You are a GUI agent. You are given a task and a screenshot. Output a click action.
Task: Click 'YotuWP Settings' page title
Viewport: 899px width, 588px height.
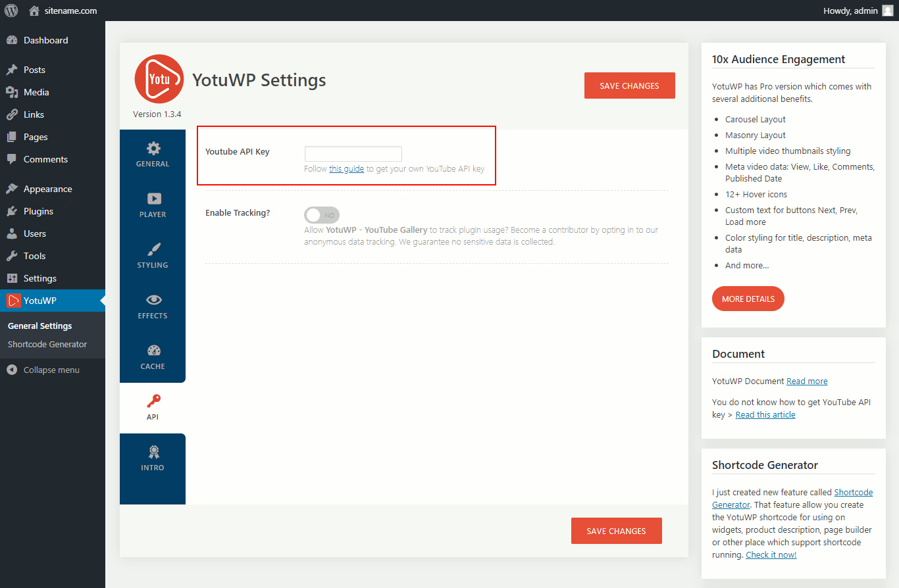(259, 80)
